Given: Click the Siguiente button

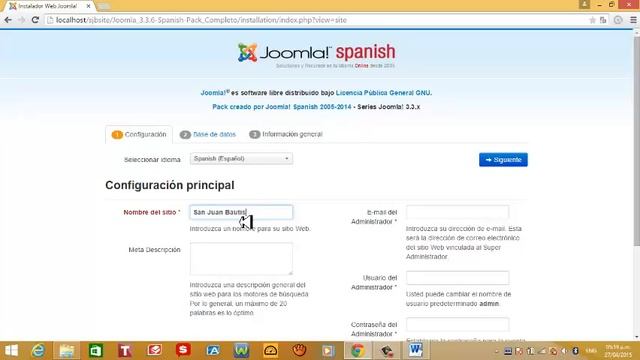Looking at the screenshot, I should pos(503,160).
